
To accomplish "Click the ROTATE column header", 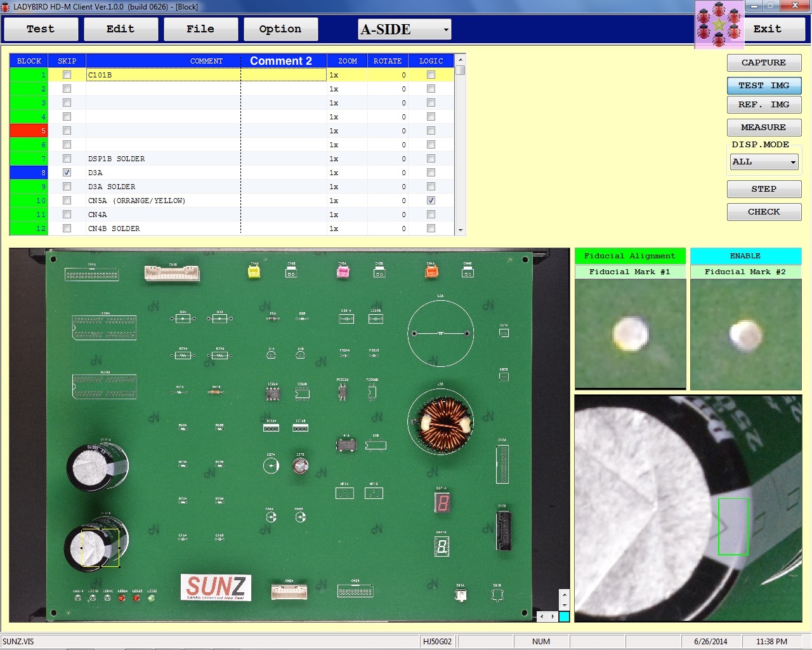I will click(x=388, y=61).
